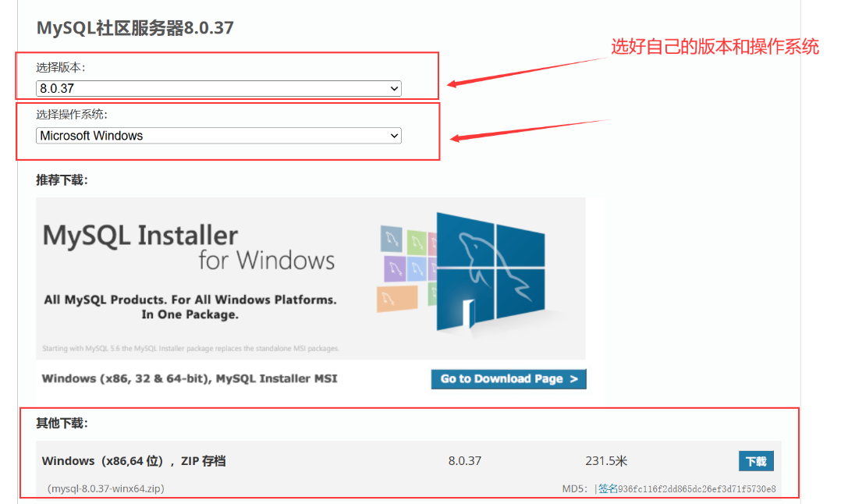Click the Go to Download Page button
The image size is (841, 504).
click(x=509, y=379)
